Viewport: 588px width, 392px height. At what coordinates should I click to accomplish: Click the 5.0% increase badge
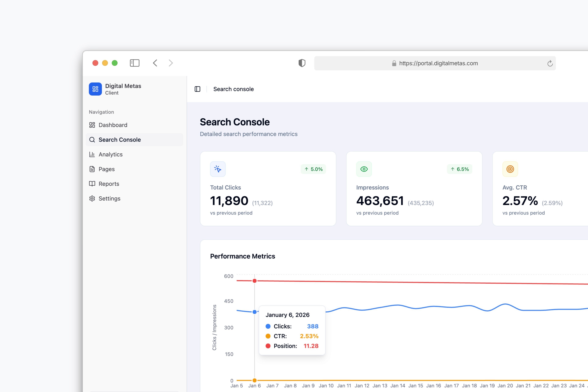coord(313,169)
